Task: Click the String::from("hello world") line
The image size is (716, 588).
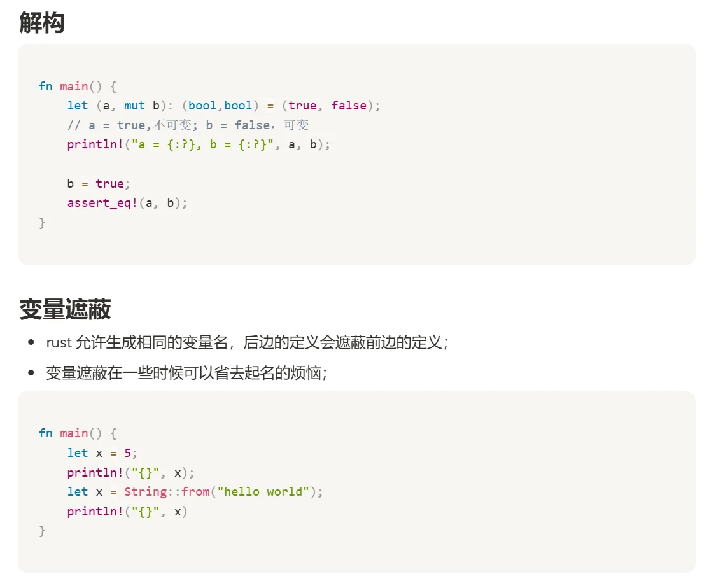Action: pos(195,492)
